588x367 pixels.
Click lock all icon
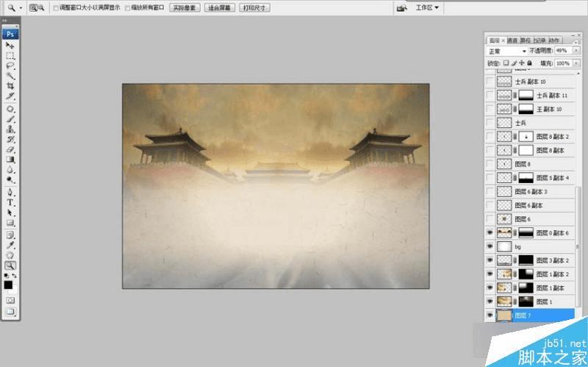pos(529,63)
